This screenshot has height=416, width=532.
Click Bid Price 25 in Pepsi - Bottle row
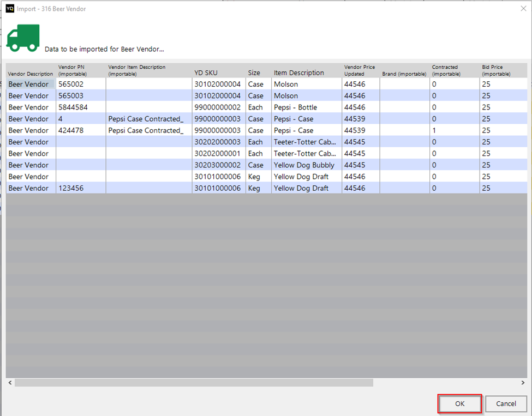coord(504,107)
